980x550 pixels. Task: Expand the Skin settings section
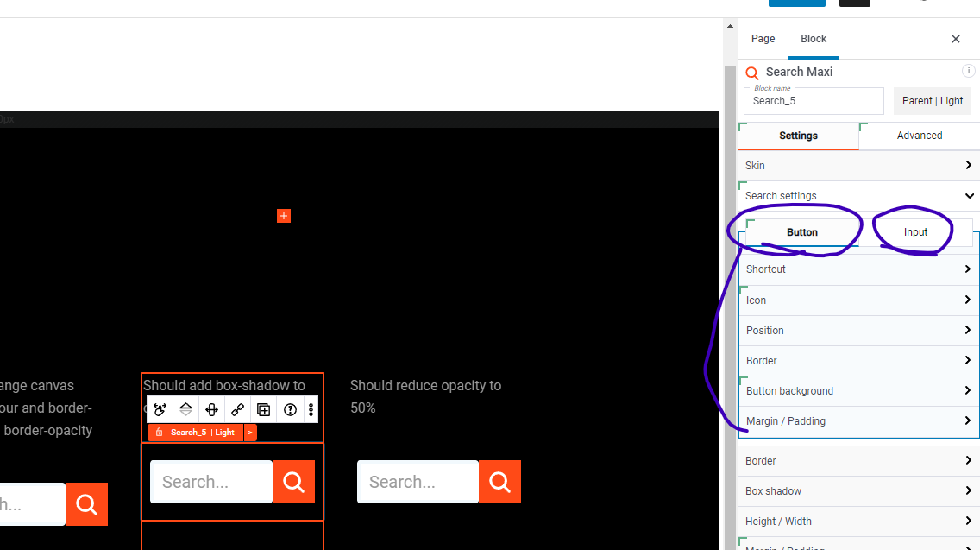tap(858, 165)
